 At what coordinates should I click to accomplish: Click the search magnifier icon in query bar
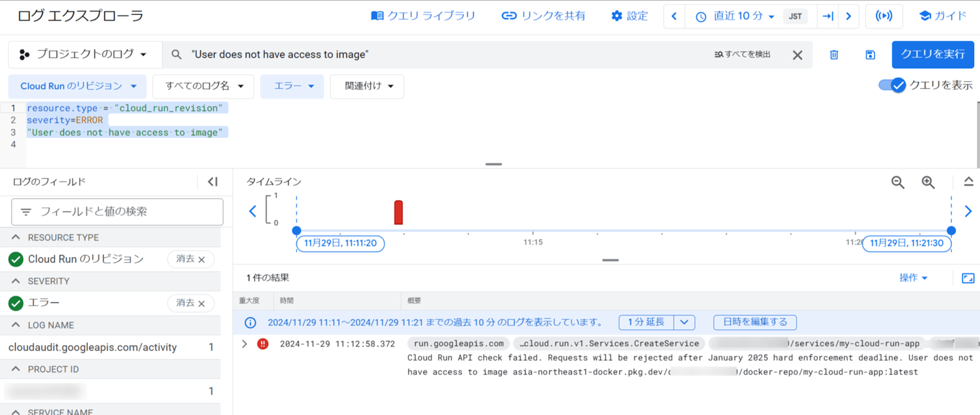(x=176, y=54)
